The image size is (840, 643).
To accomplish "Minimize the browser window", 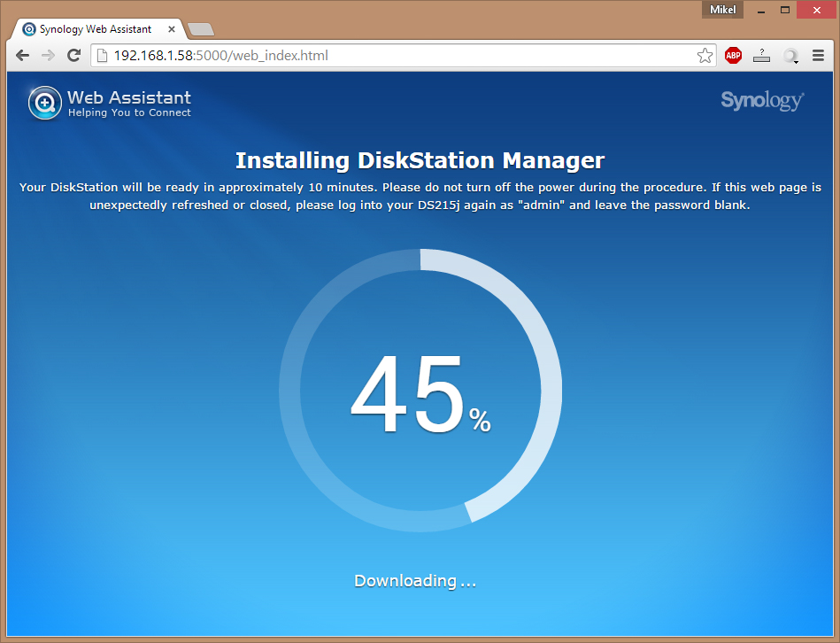I will (x=760, y=10).
